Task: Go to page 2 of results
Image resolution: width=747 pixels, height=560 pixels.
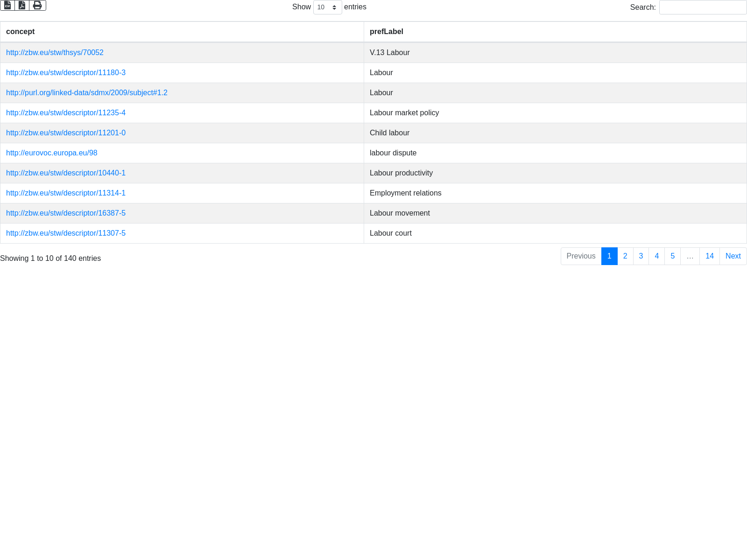Action: (625, 256)
